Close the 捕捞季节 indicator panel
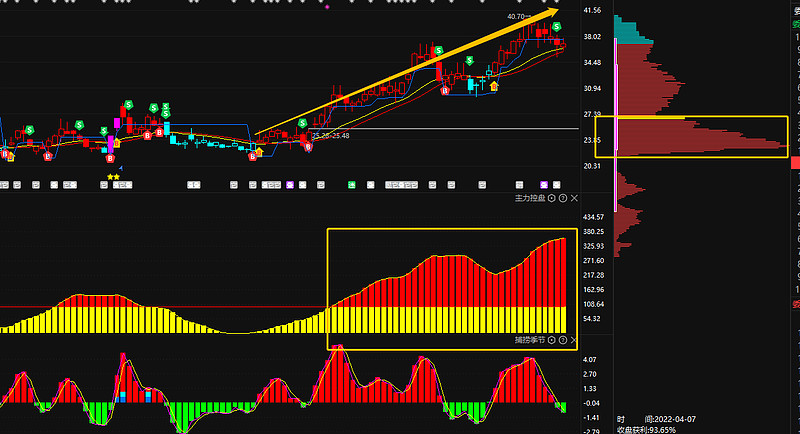Screen dimensions: 800x434 pyautogui.click(x=574, y=341)
